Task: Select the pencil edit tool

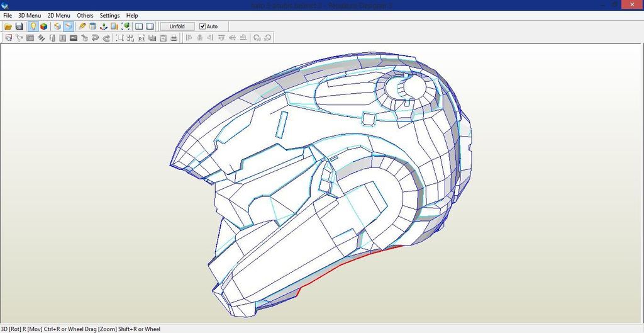Action: coord(82,26)
